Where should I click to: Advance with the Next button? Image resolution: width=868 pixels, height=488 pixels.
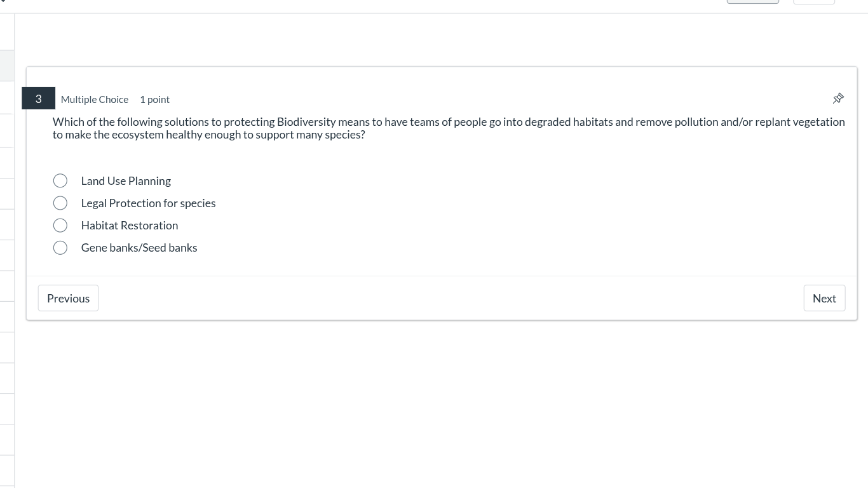(824, 298)
